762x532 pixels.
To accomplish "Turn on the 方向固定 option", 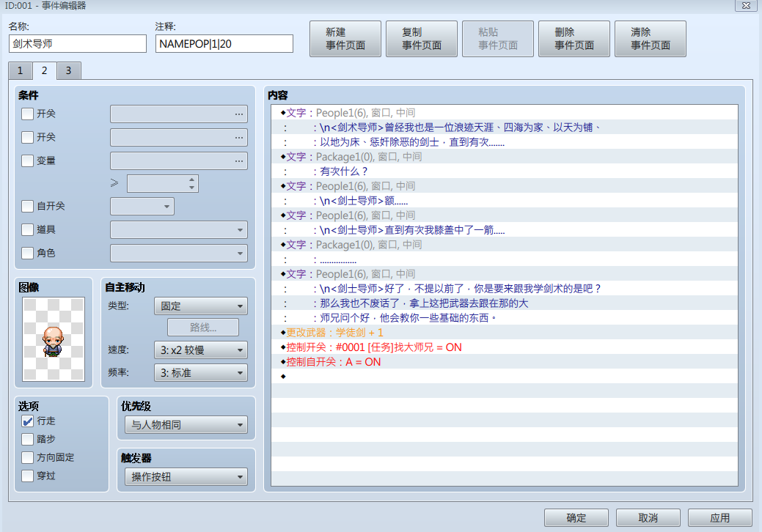I will (28, 458).
